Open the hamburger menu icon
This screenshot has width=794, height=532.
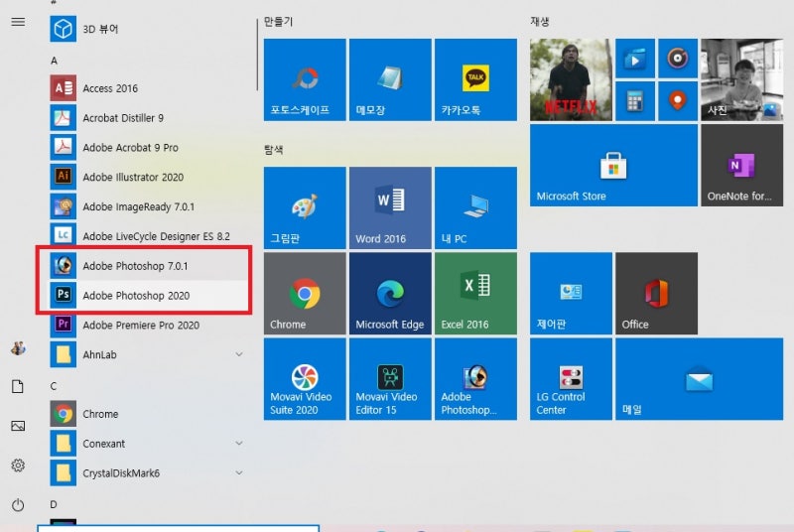click(18, 22)
